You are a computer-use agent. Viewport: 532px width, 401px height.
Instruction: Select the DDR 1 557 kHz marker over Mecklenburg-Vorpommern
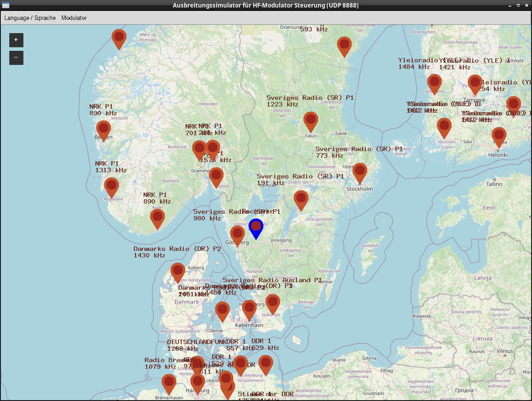(240, 366)
